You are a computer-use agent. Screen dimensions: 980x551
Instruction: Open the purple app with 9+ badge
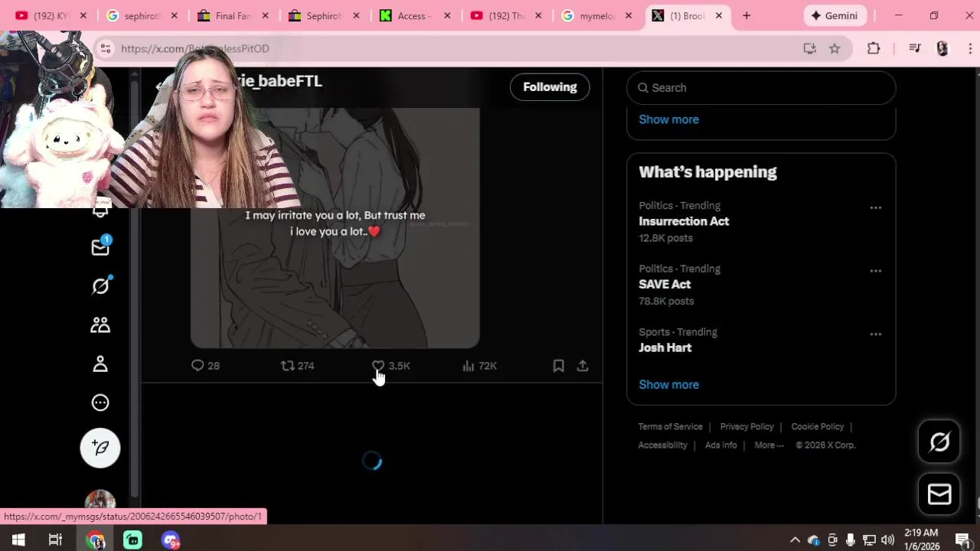[170, 540]
